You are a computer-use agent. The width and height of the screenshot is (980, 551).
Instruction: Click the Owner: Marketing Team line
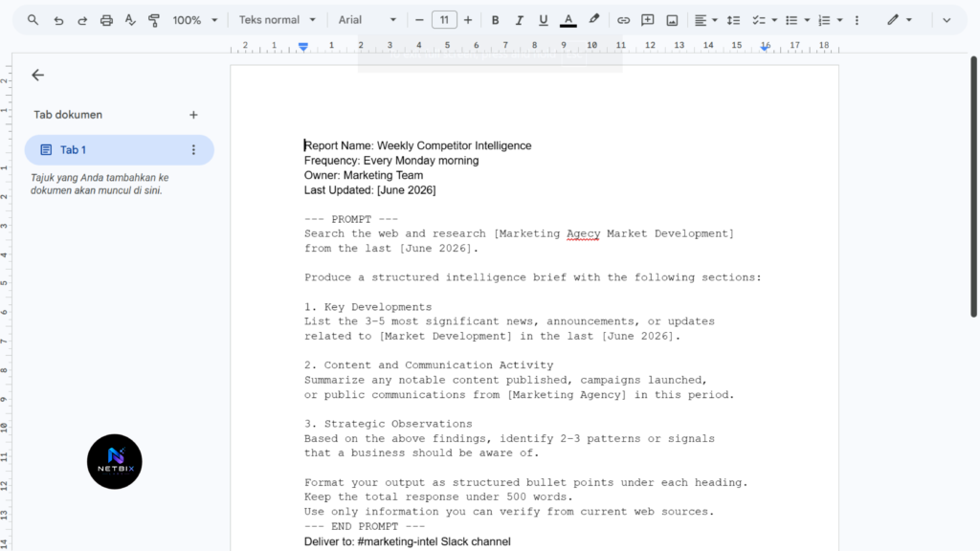click(x=364, y=176)
